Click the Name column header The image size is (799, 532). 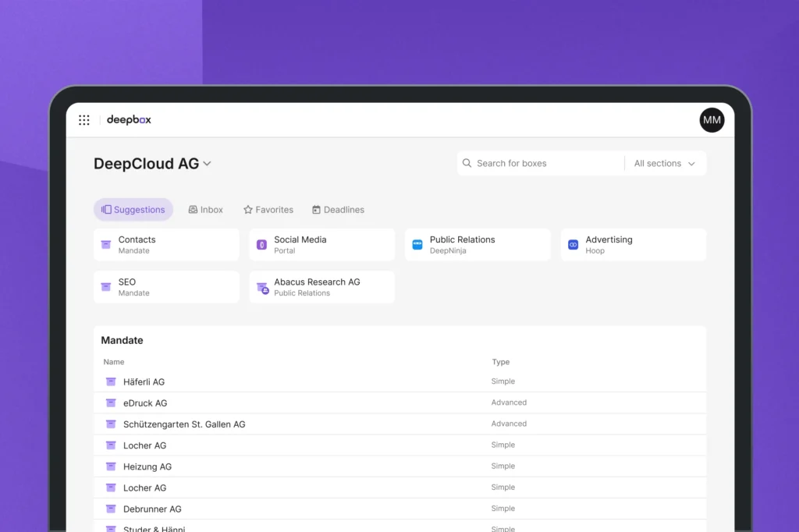coord(114,362)
